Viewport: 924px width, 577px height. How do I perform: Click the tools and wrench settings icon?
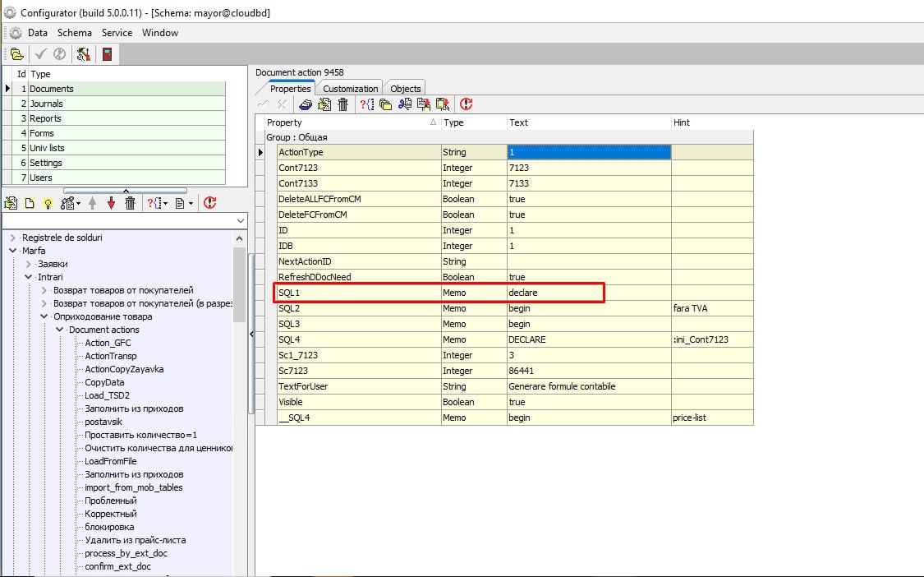pos(83,54)
